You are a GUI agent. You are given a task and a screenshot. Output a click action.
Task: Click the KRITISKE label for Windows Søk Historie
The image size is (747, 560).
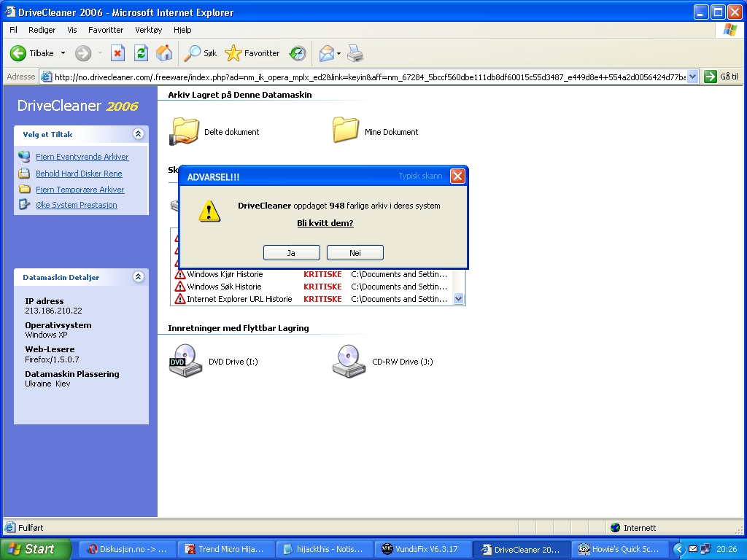coord(322,287)
